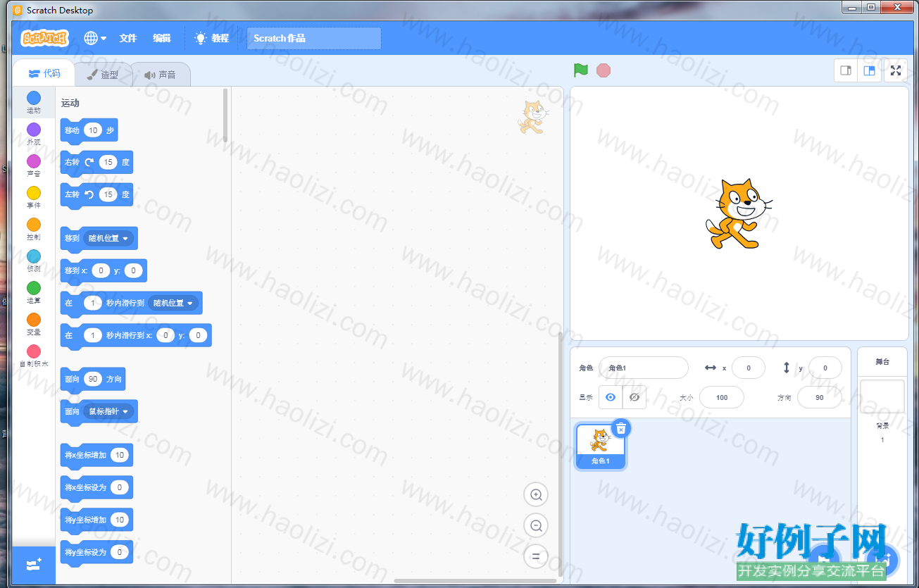The image size is (919, 588).
Task: Switch to the 造型 tab
Action: pyautogui.click(x=102, y=74)
